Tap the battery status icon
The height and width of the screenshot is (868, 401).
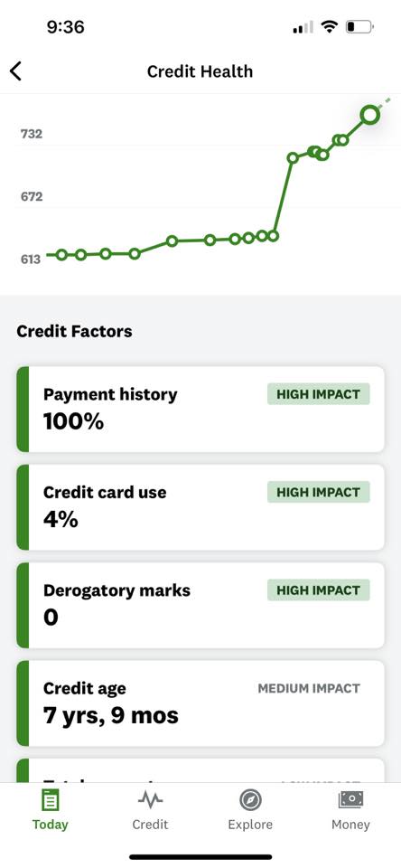[359, 26]
